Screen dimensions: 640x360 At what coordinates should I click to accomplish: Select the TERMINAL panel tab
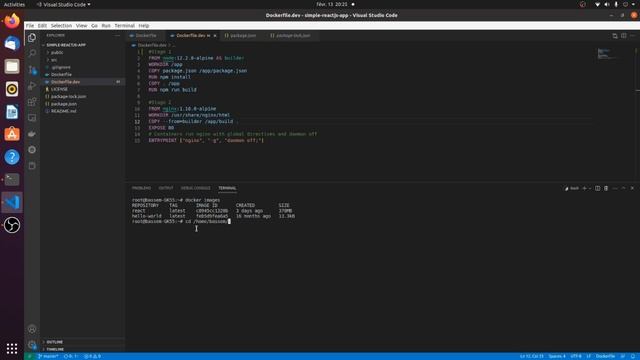click(227, 188)
